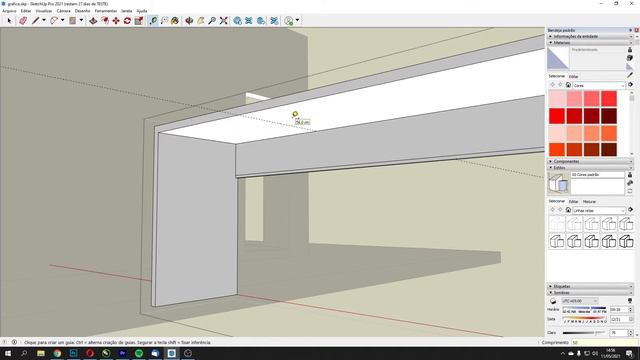Expand the Etiquetas panel
Screen dimensions: 640x360
(x=590, y=287)
